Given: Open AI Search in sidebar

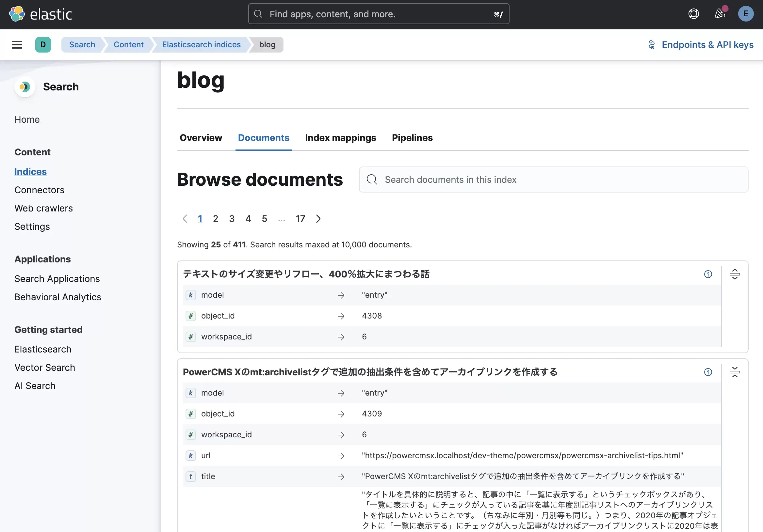Looking at the screenshot, I should [35, 386].
